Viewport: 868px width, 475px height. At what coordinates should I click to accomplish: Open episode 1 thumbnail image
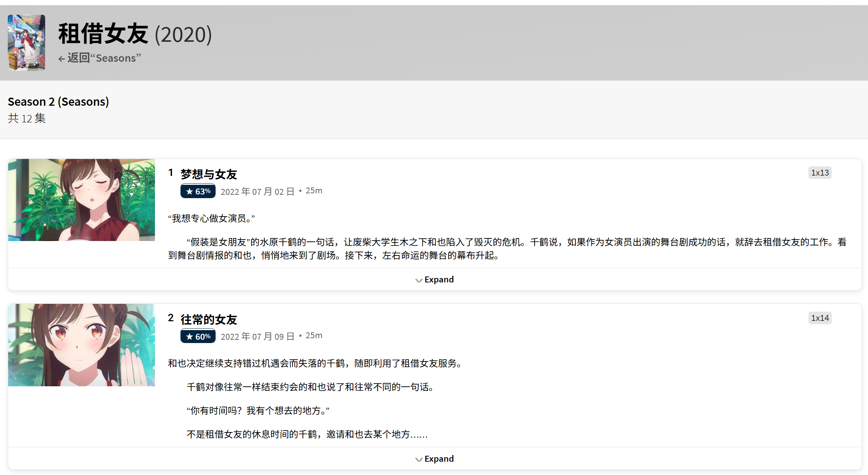pos(81,200)
